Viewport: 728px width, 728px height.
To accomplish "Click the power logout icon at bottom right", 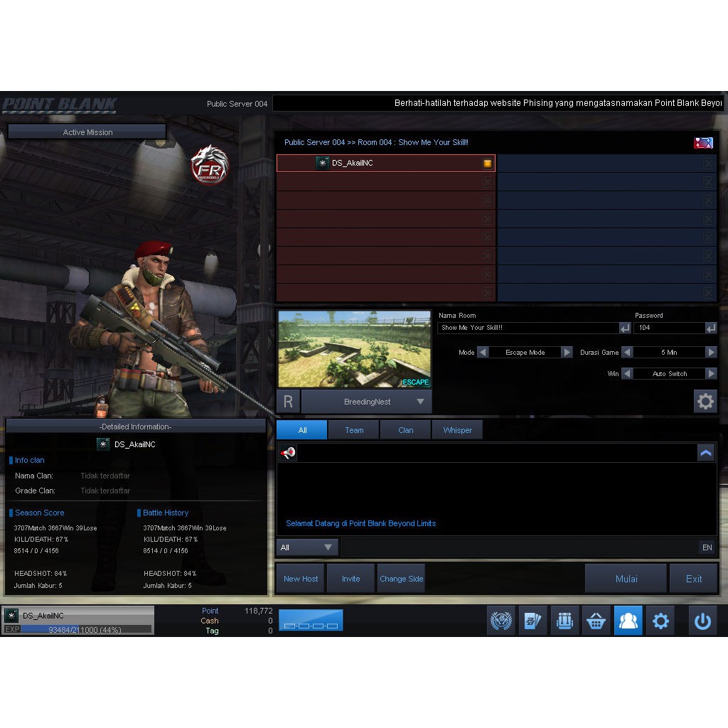I will pyautogui.click(x=702, y=620).
